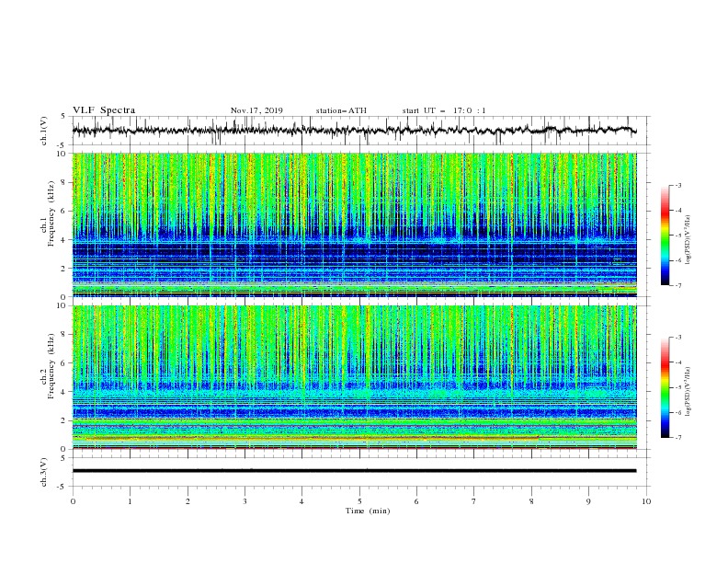Click the ch.2 spectrogram color scale bar

[x=665, y=387]
